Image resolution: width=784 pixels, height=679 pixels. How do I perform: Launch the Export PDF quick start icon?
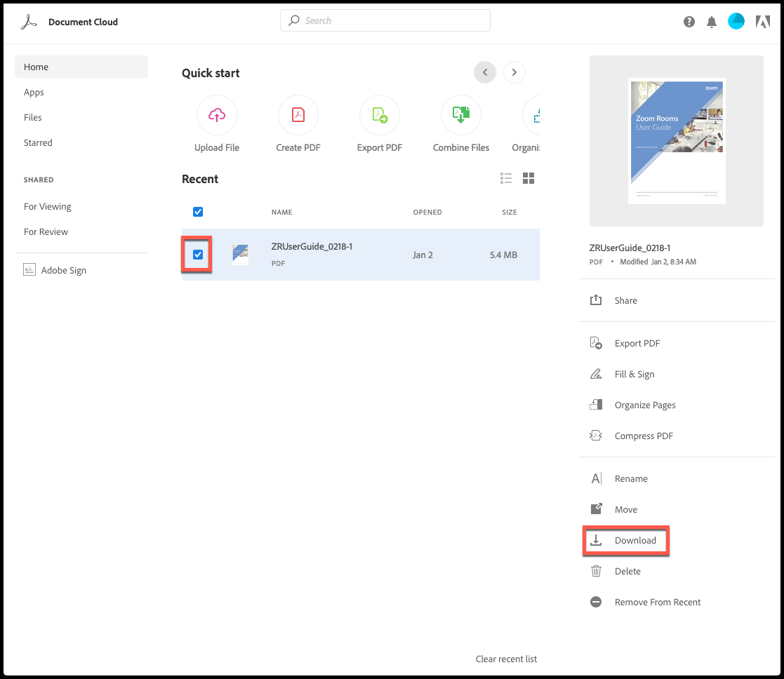pyautogui.click(x=380, y=115)
